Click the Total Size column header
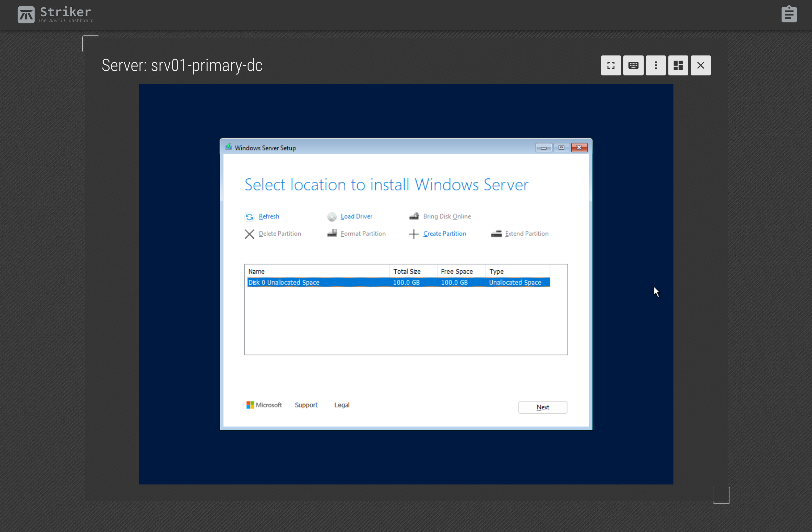 point(413,272)
